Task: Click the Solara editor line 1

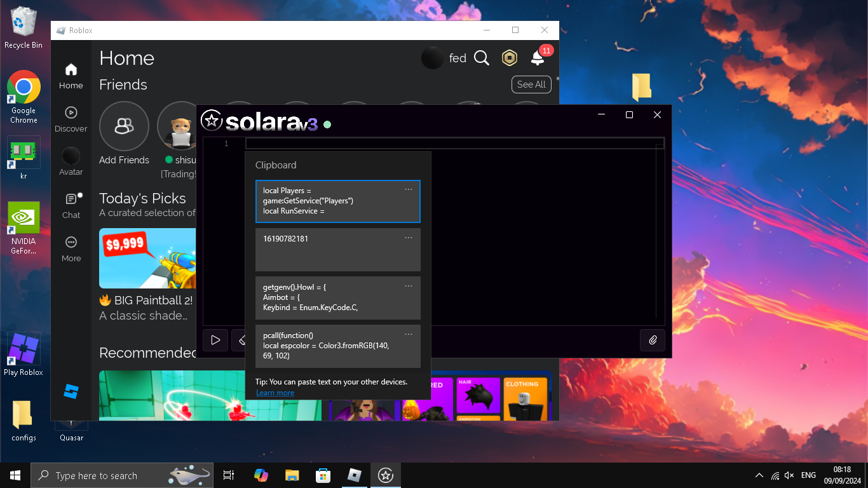Action: coord(455,144)
